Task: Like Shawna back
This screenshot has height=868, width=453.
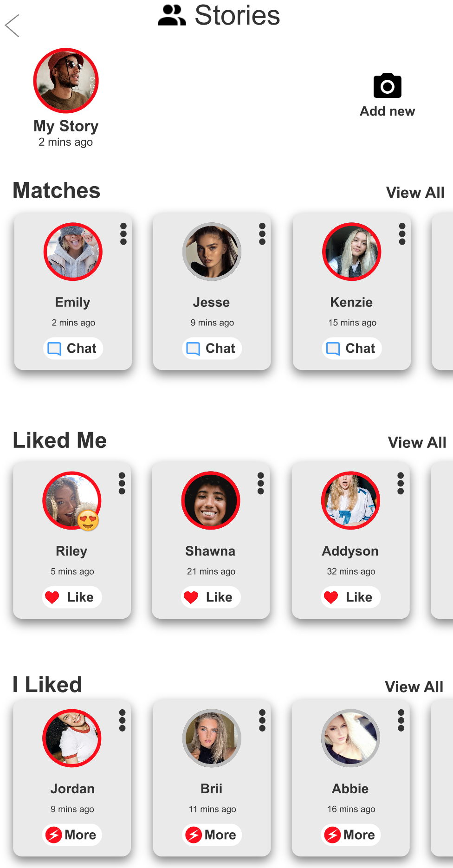Action: pos(211,597)
